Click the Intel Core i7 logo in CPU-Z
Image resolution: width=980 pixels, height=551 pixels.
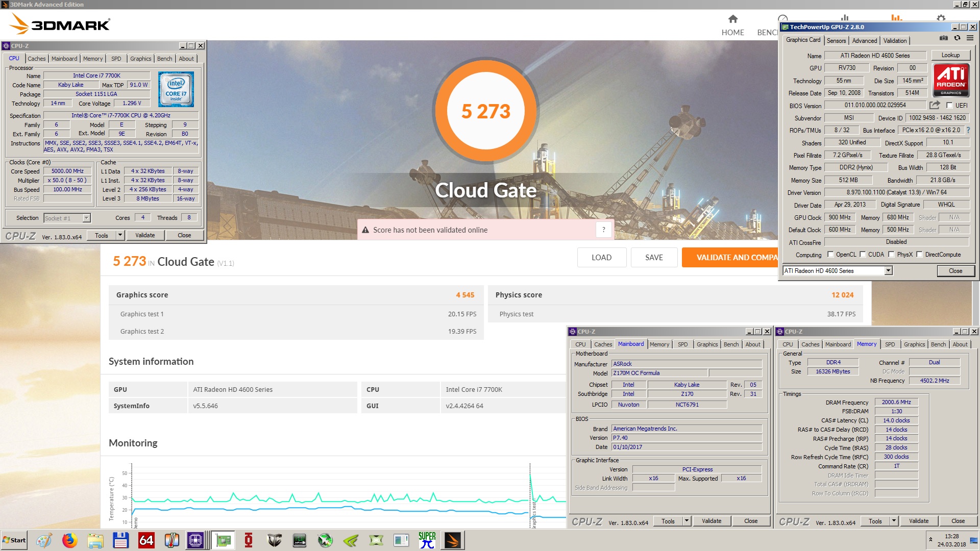pos(176,89)
